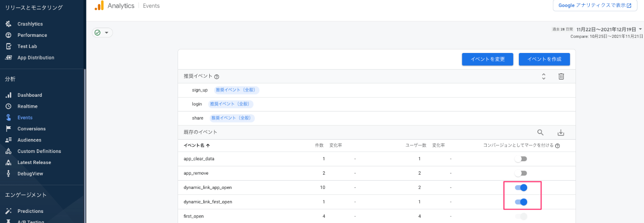Click the Latest Release rocket icon
644x223 pixels.
8,163
